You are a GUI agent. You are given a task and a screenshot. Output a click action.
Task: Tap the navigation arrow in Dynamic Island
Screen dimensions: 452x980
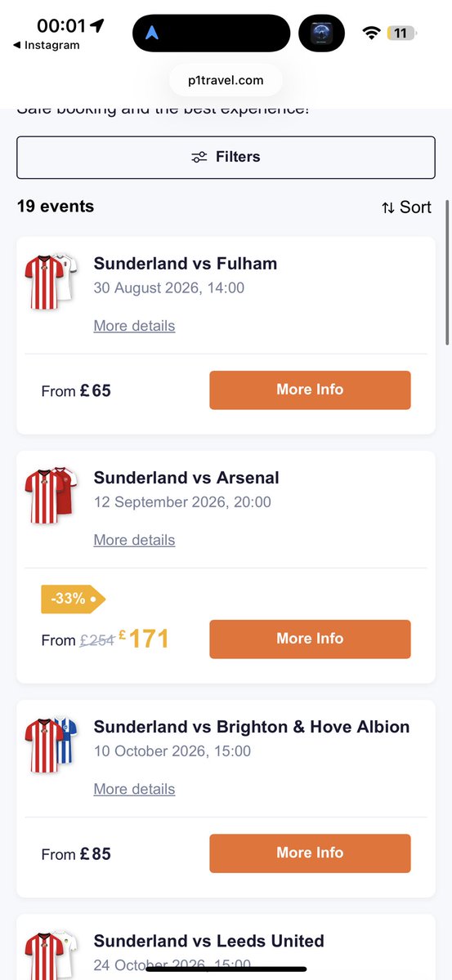click(x=152, y=33)
